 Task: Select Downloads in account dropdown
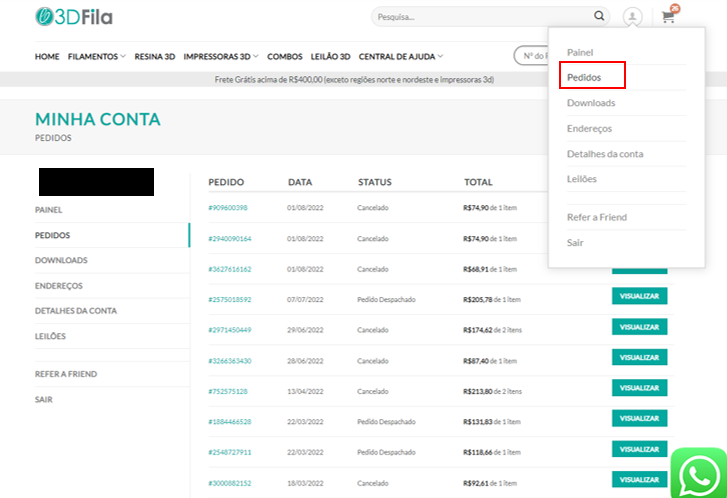(591, 103)
